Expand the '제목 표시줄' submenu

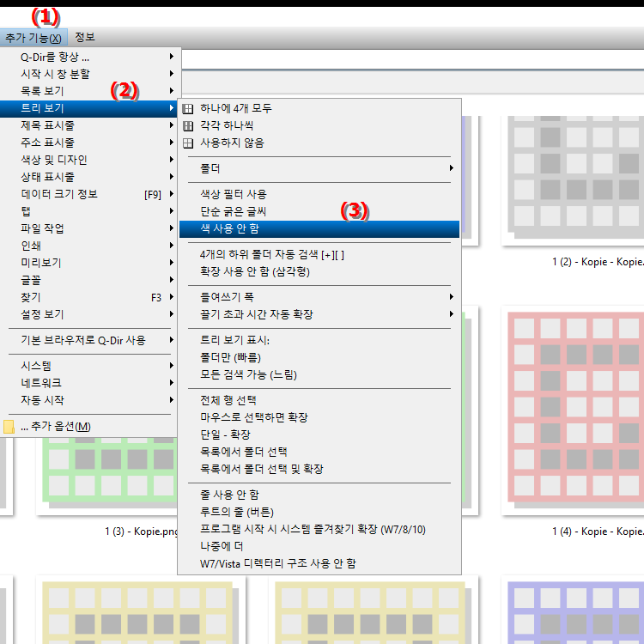[x=88, y=125]
